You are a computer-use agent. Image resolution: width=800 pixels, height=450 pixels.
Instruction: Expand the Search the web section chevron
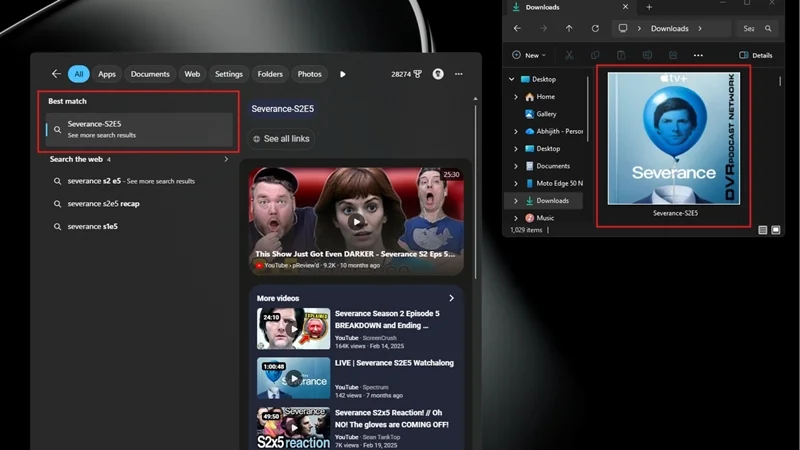pyautogui.click(x=226, y=159)
